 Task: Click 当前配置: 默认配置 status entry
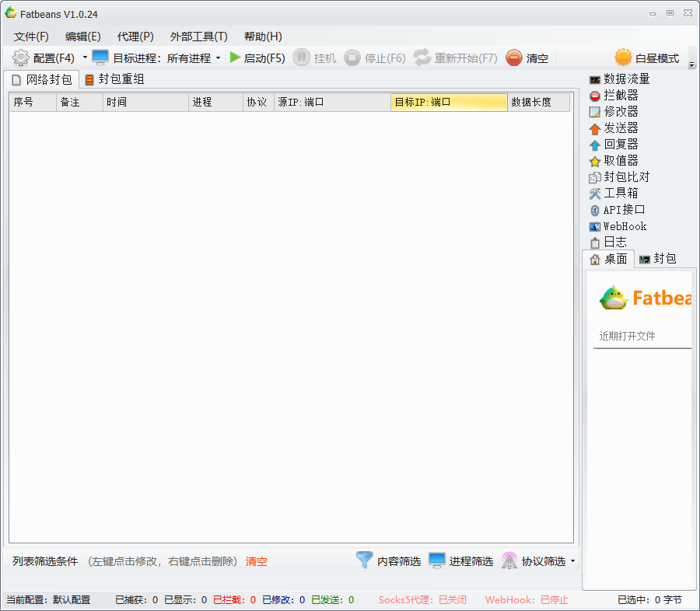click(x=48, y=600)
